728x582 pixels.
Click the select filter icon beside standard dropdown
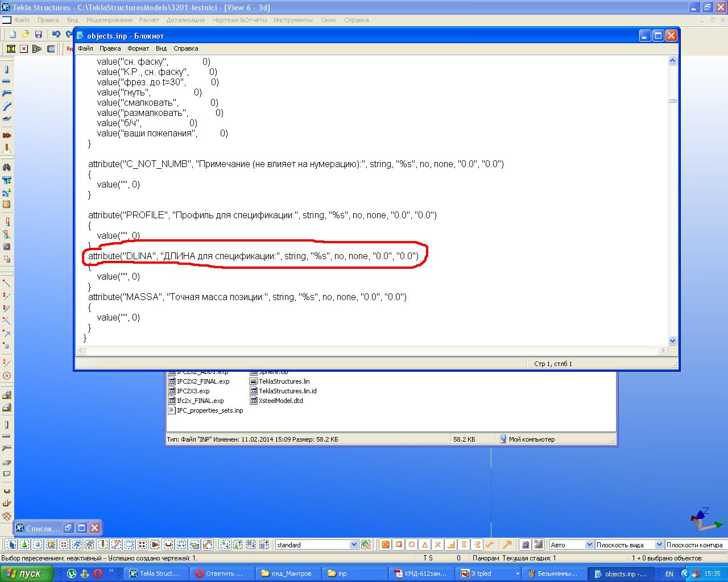tap(366, 544)
